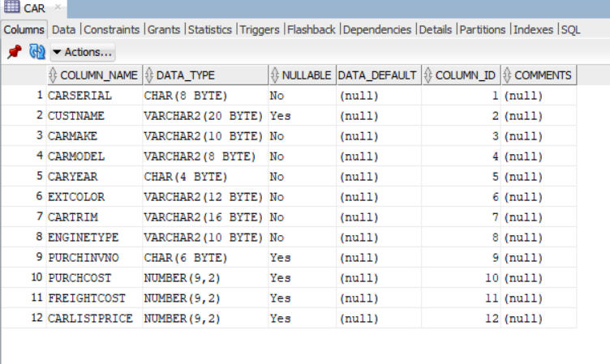Open the SQL tab
This screenshot has height=364, width=610.
[x=570, y=29]
